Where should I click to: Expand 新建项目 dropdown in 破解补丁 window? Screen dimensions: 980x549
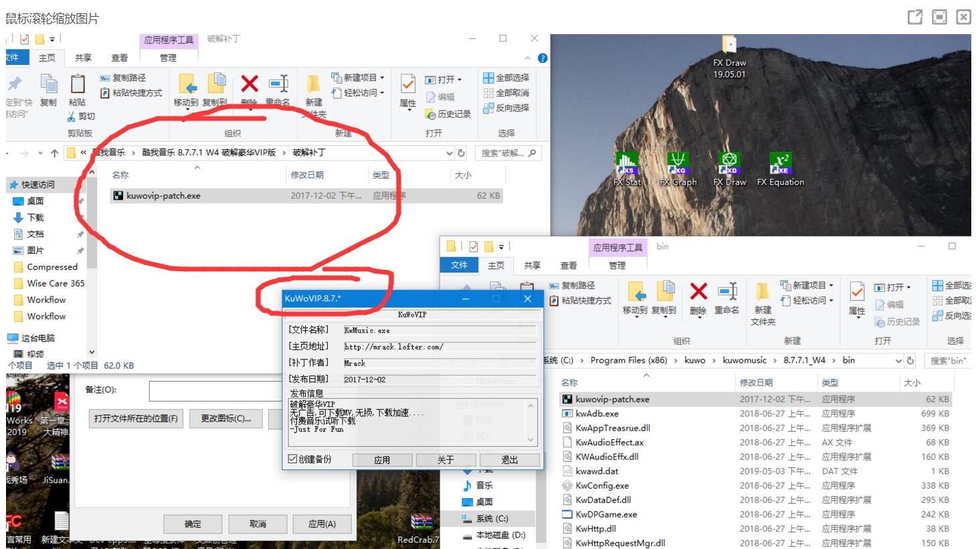coord(382,78)
